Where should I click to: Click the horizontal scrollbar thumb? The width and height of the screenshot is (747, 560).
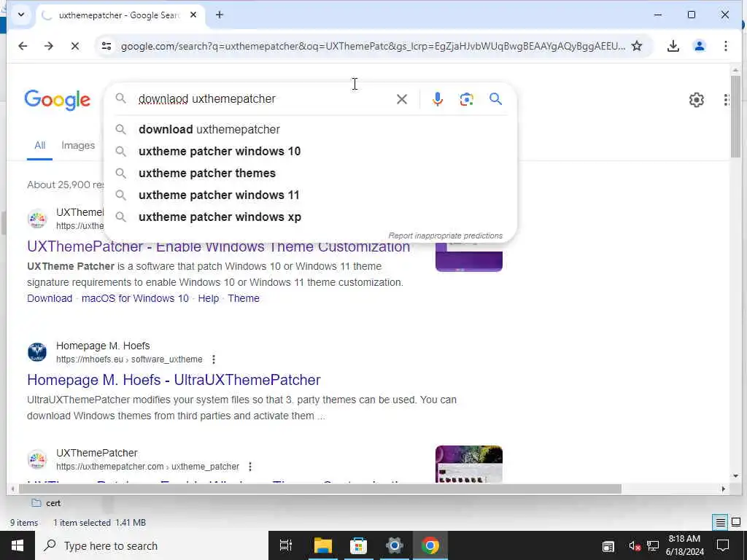tap(320, 489)
